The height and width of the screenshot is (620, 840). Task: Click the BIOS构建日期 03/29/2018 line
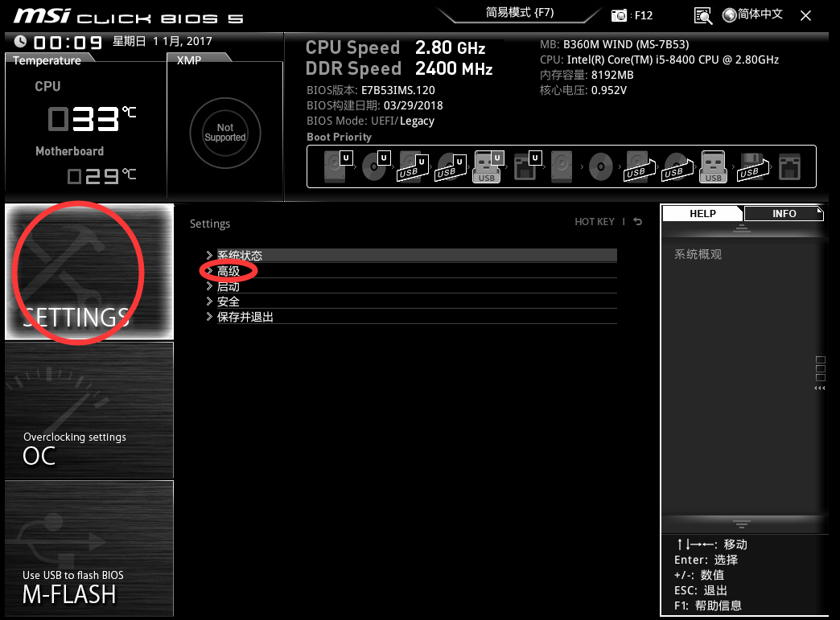click(375, 105)
